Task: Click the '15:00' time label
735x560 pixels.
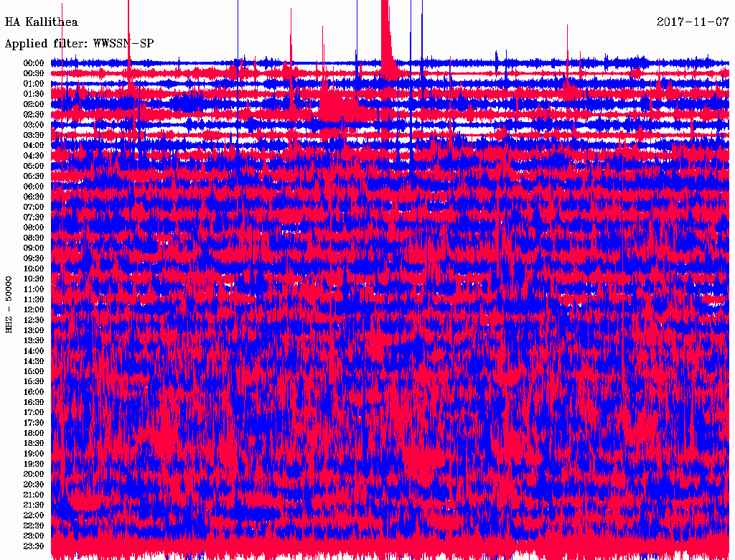Action: [x=34, y=371]
